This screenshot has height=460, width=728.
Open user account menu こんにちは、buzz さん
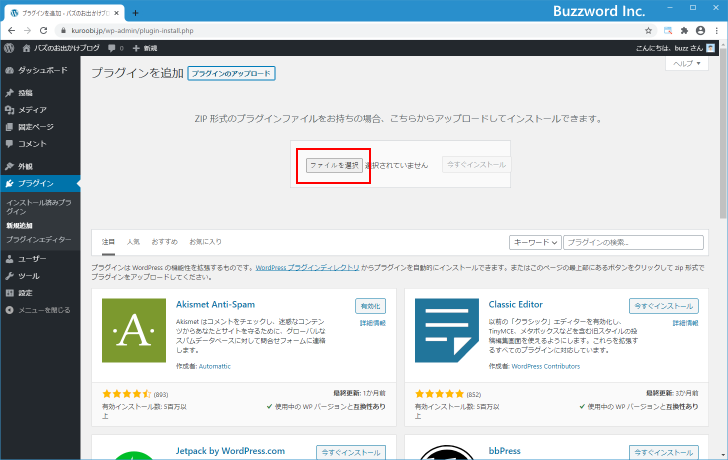coord(675,48)
